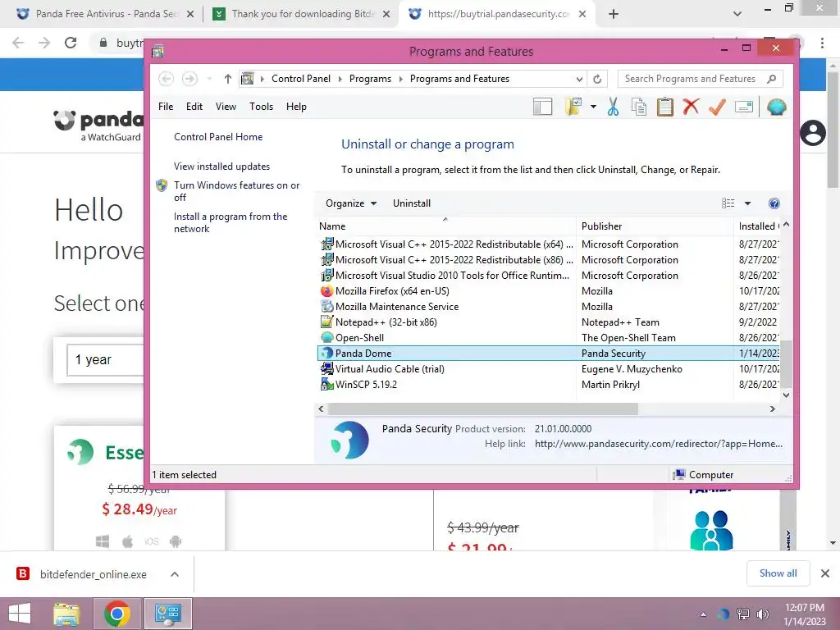840x630 pixels.
Task: Switch to Thank you for downloading Bitdefender tab
Action: pyautogui.click(x=301, y=14)
